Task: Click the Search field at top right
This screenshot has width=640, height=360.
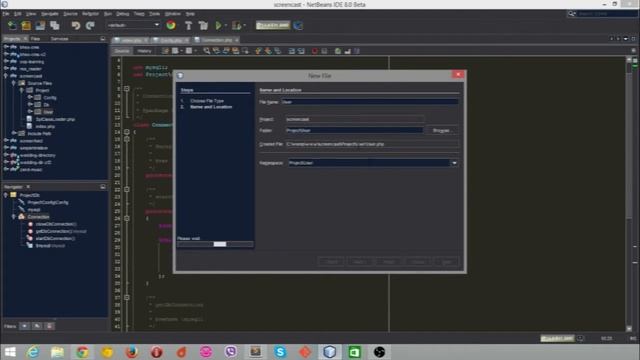Action: tap(606, 14)
